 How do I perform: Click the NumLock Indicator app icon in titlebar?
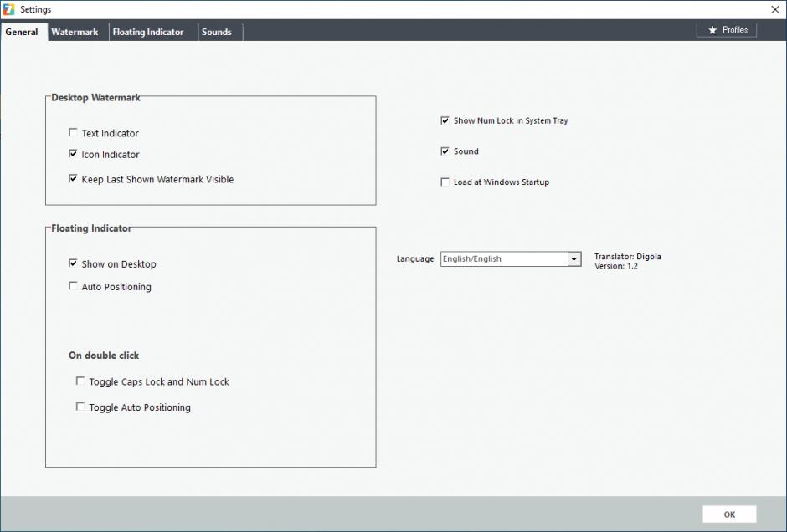click(8, 9)
